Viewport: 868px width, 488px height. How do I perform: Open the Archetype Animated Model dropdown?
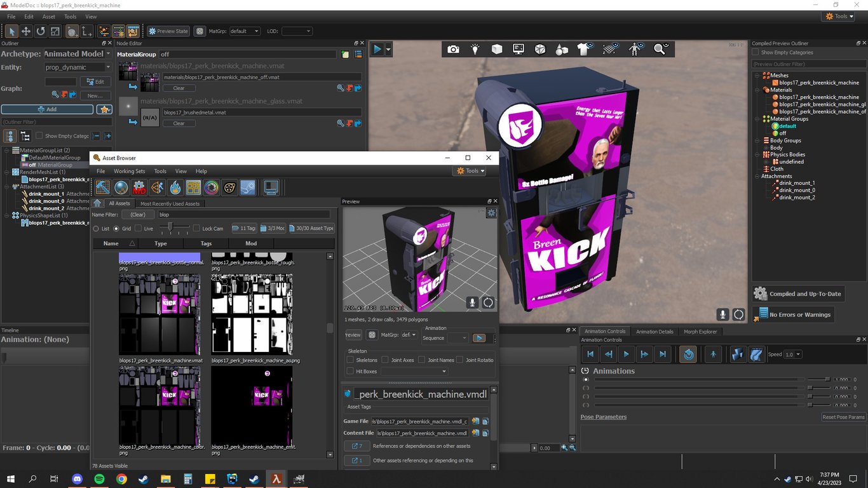[78, 54]
